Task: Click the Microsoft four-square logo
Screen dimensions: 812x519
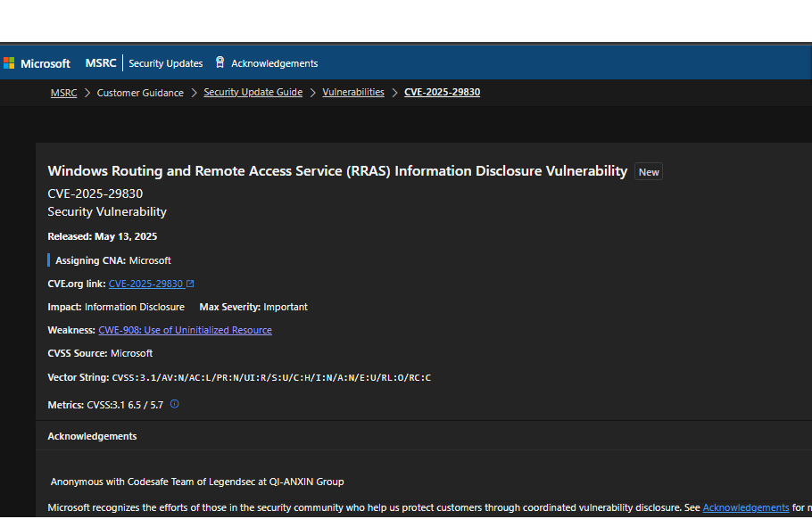Action: coord(9,63)
